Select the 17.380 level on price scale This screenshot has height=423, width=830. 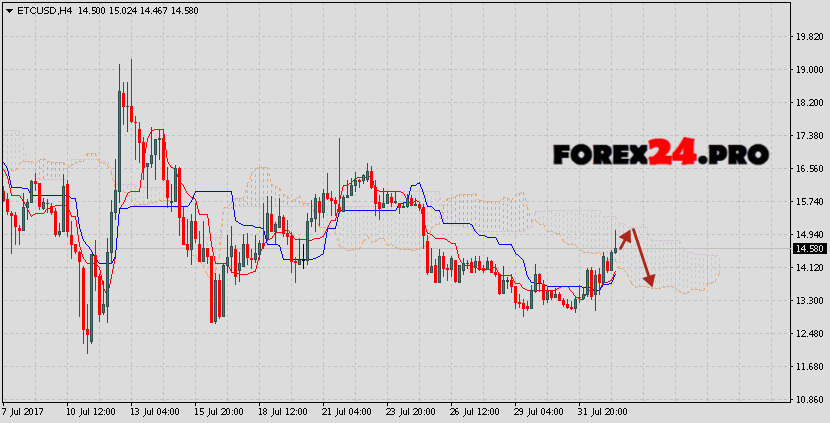click(808, 135)
